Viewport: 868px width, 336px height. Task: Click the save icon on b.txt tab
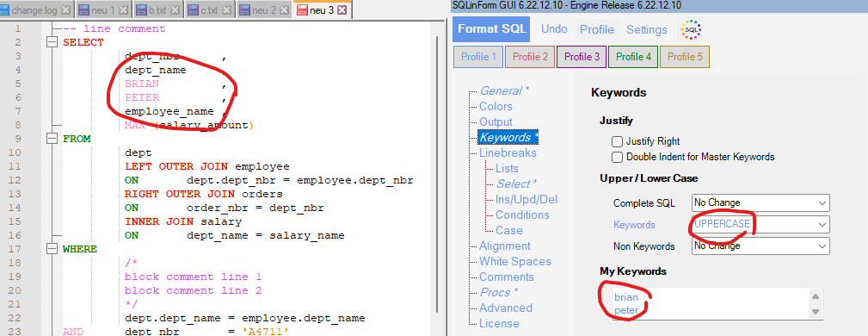coord(141,10)
